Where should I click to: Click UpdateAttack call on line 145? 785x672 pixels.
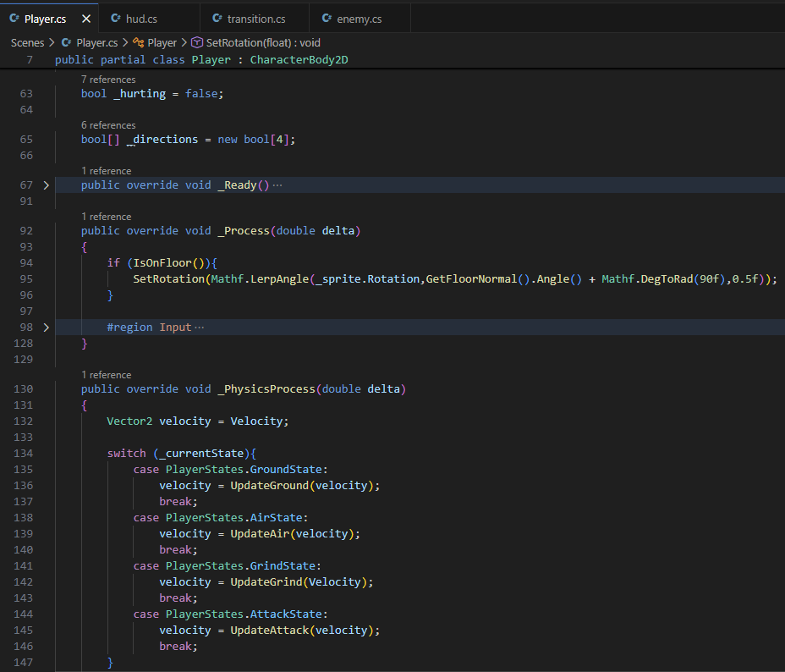[269, 630]
